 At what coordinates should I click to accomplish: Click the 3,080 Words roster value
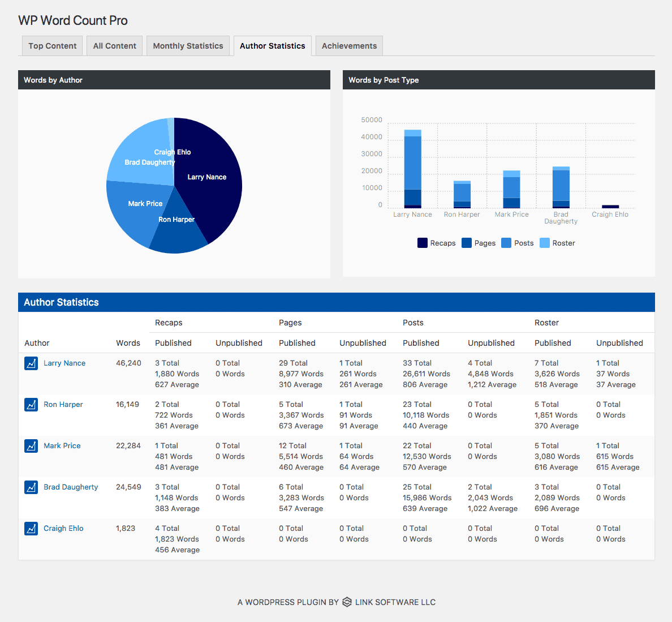point(557,457)
